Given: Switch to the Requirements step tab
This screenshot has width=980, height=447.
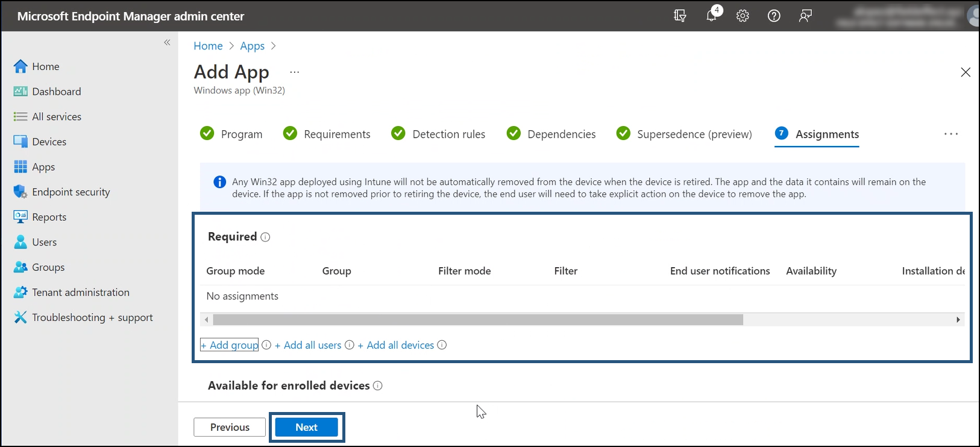Looking at the screenshot, I should tap(327, 134).
